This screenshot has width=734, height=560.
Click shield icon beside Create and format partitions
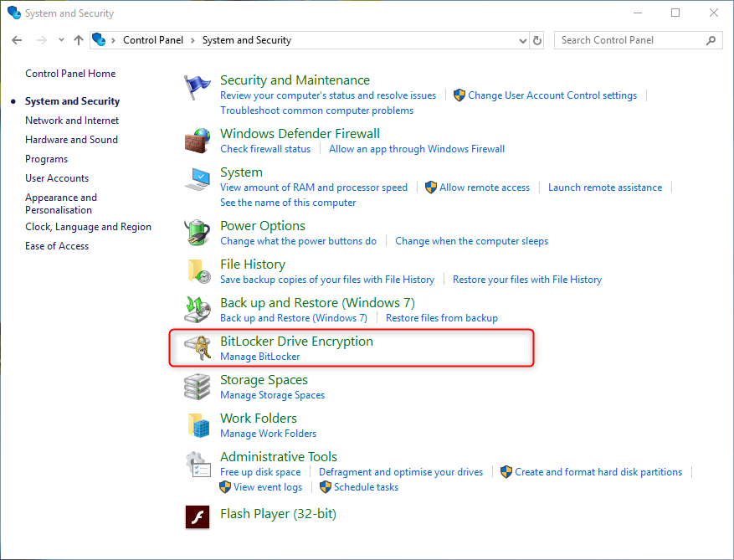tap(506, 471)
